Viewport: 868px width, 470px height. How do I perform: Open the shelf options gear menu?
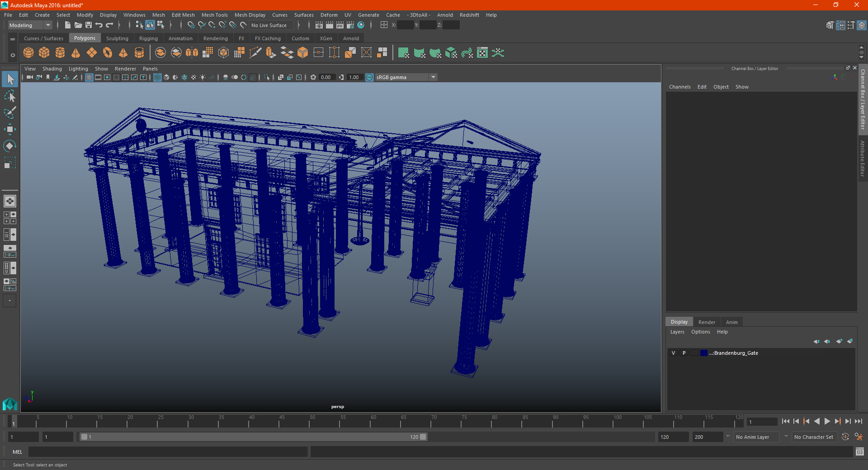pos(13,55)
